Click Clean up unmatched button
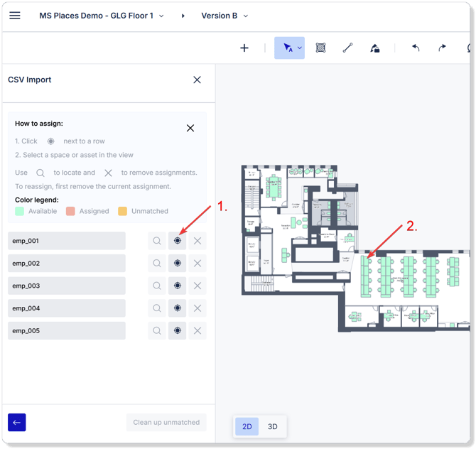The width and height of the screenshot is (476, 449). 166,422
